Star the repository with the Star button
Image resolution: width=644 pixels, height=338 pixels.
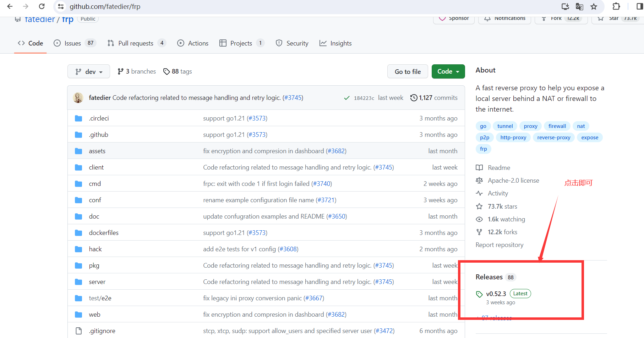pos(618,18)
